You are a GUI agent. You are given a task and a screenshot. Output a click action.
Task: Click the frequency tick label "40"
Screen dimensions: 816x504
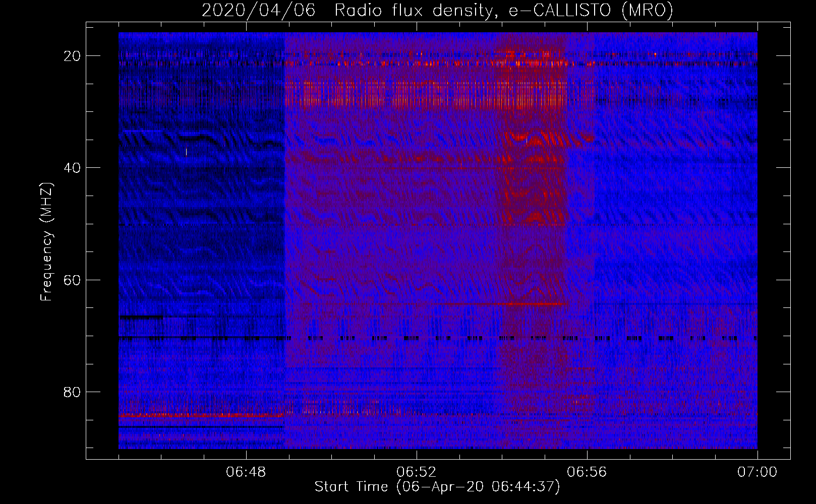73,168
